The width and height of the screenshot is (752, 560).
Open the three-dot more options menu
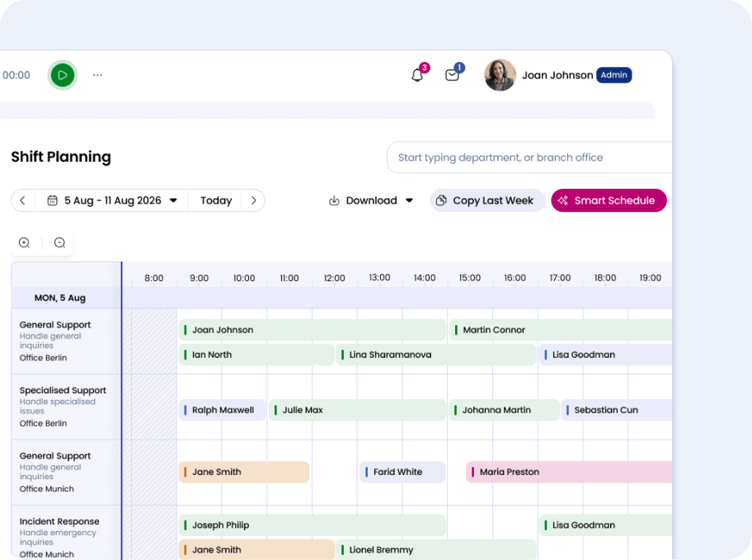(97, 75)
